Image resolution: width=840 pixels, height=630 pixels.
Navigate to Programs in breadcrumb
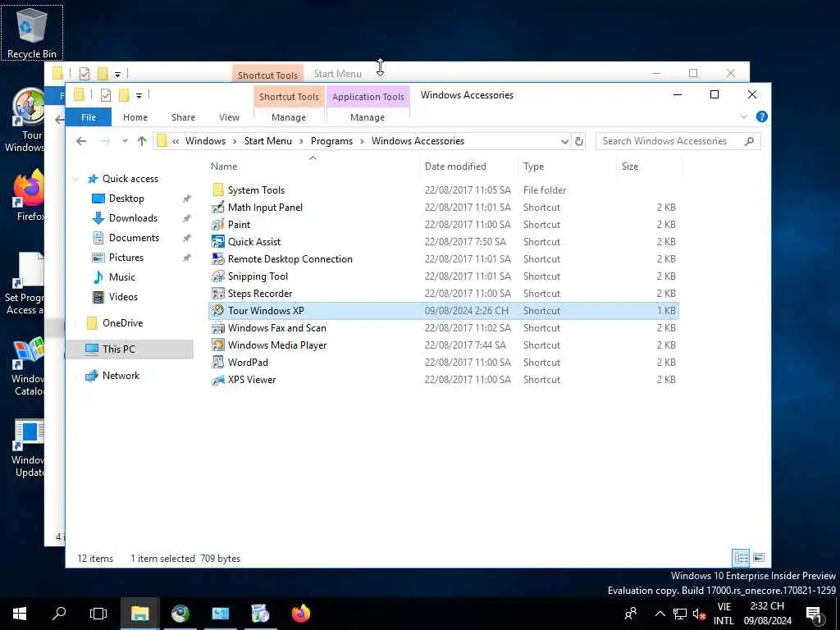coord(331,141)
